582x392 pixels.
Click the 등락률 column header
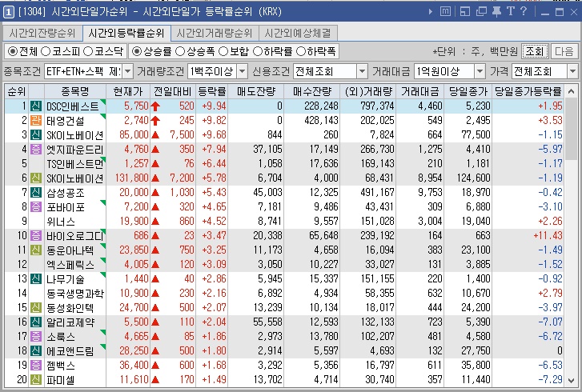point(212,91)
